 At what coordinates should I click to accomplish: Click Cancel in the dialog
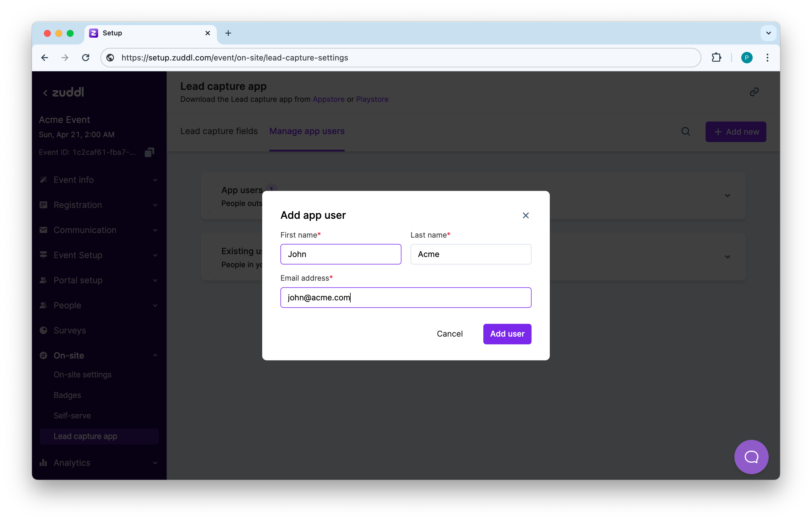450,334
